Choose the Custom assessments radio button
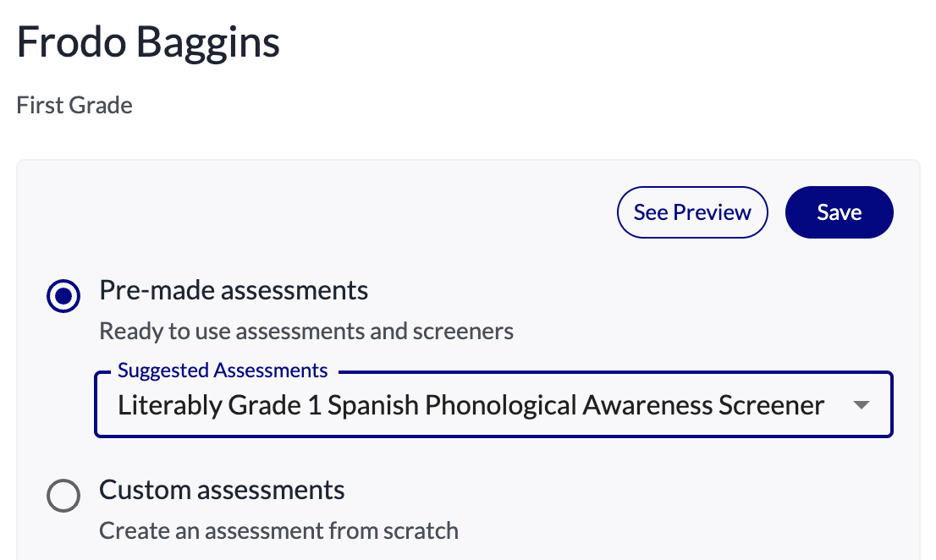Viewport: 936px width, 560px height. [x=63, y=496]
